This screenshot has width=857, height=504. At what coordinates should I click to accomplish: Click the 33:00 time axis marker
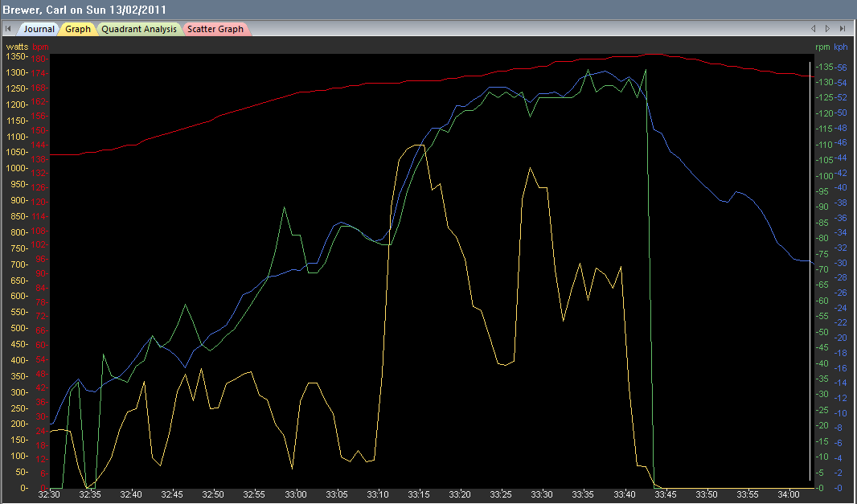296,494
